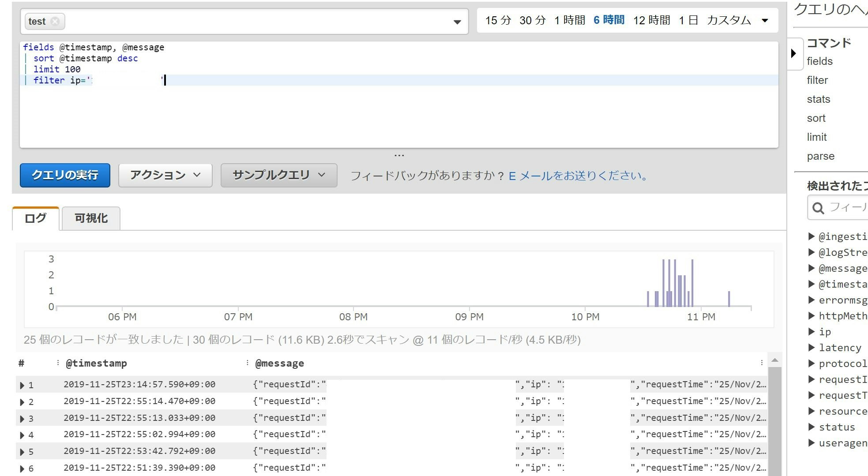This screenshot has width=868, height=476.
Task: Expand the @logStream field
Action: [811, 252]
